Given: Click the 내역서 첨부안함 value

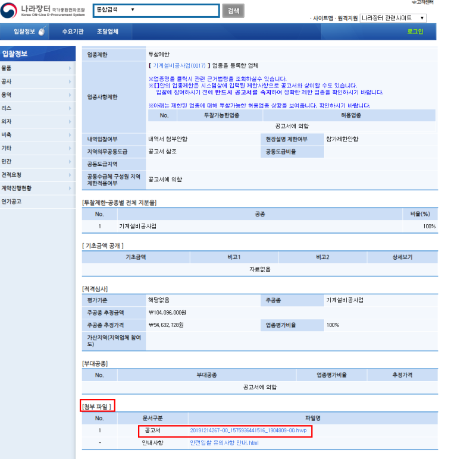Looking at the screenshot, I should (168, 139).
